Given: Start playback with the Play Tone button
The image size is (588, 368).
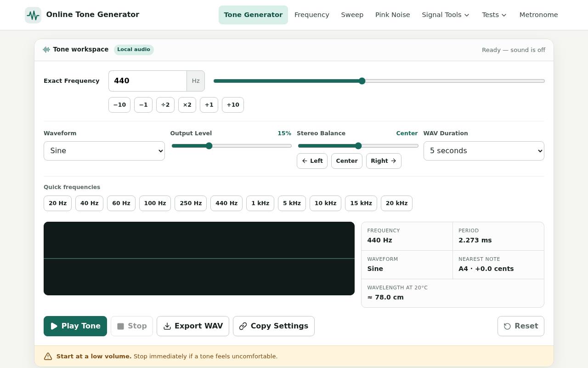Looking at the screenshot, I should point(75,326).
